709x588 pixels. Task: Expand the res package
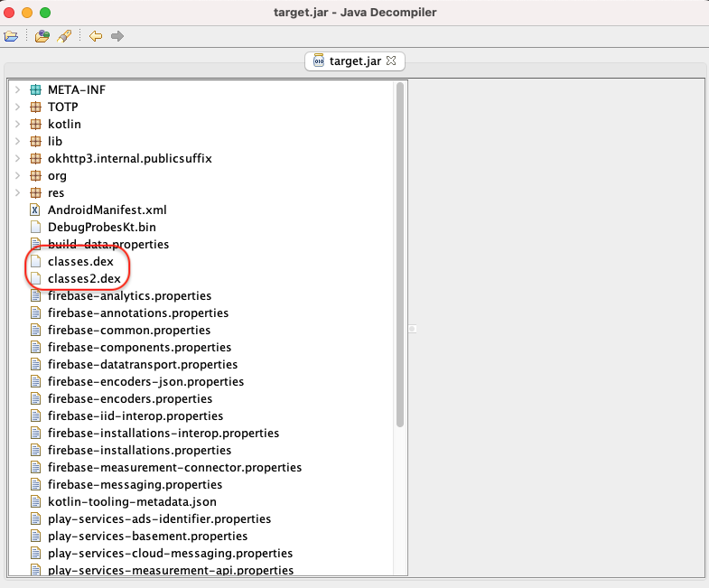click(18, 192)
